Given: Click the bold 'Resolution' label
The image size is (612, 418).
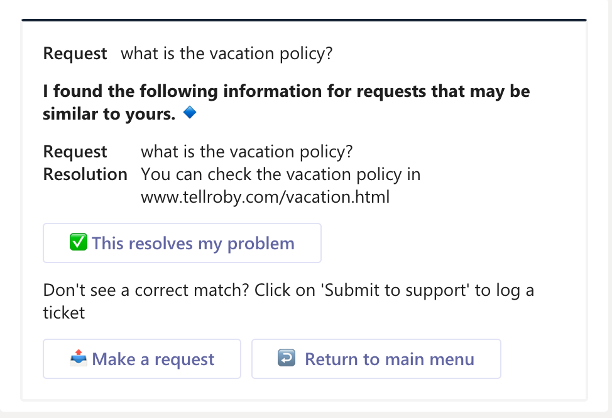Looking at the screenshot, I should pos(85,174).
